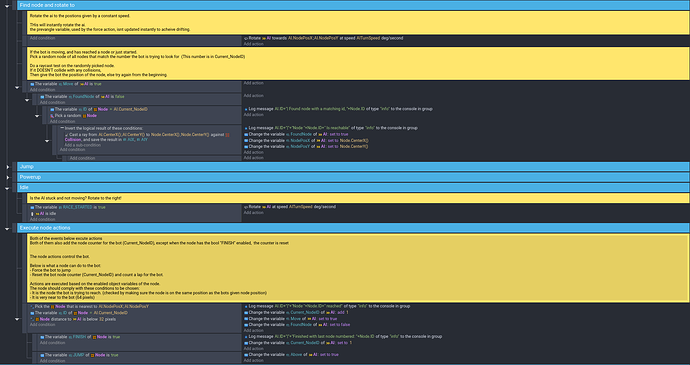Collapse the 'Move of AI is true' event
The width and height of the screenshot is (690, 365).
click(x=17, y=88)
